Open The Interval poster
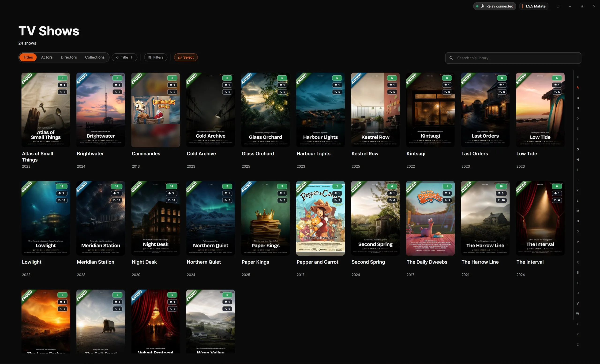Screen dimensions: 600x364 pyautogui.click(x=540, y=218)
